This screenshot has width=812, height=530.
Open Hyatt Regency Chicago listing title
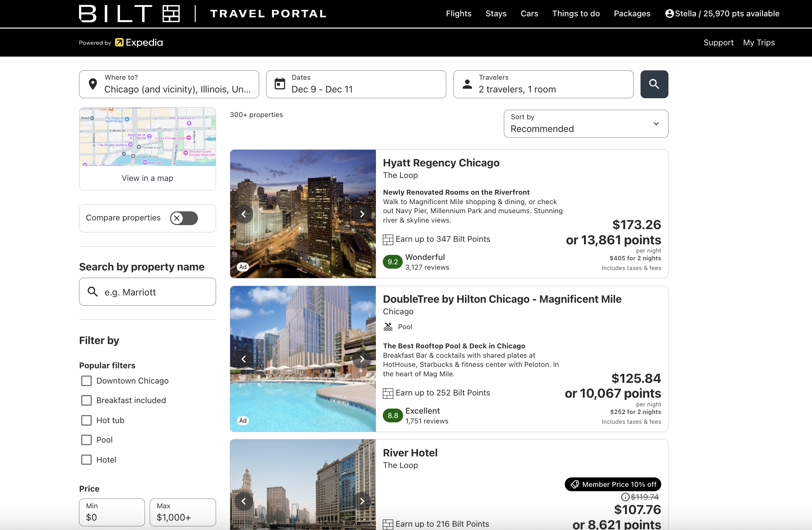(x=441, y=163)
